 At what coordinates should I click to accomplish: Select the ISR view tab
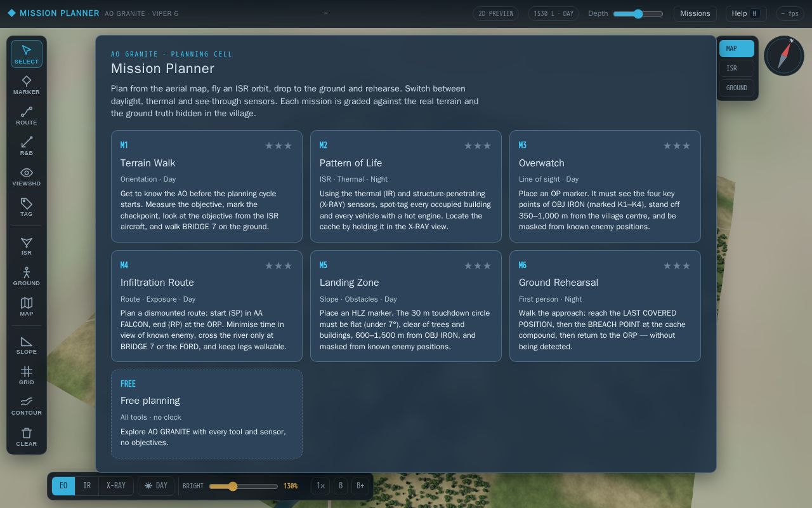(x=737, y=68)
